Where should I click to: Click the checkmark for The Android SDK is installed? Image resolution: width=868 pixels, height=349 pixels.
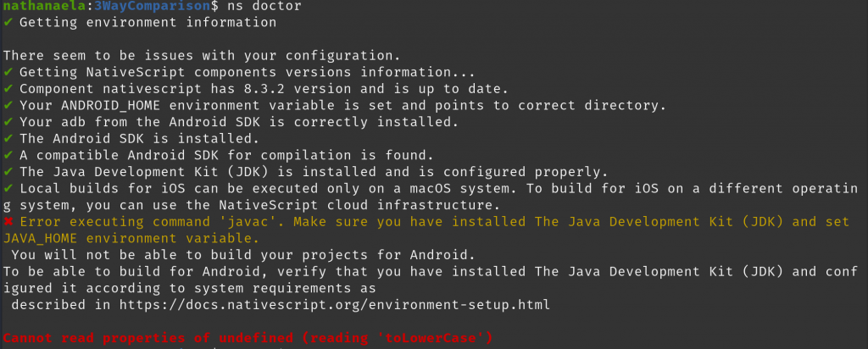7,139
